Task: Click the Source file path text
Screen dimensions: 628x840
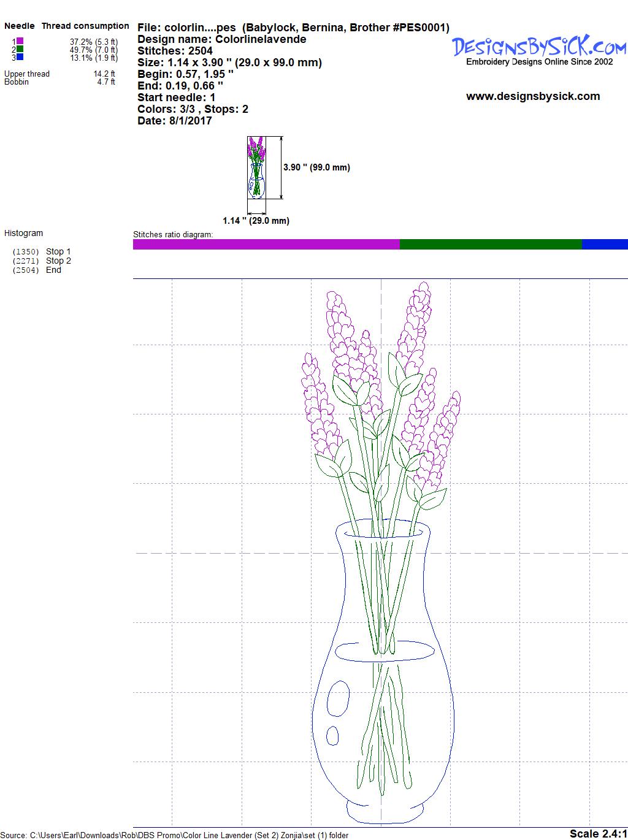Action: coord(174,835)
